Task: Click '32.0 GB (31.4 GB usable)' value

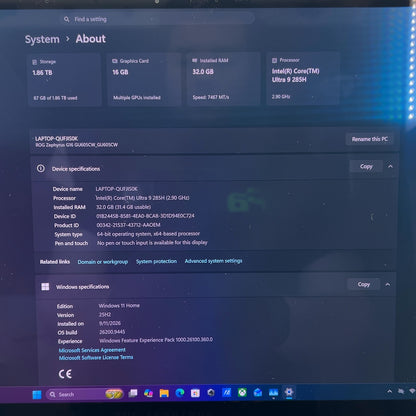Action: (x=123, y=207)
